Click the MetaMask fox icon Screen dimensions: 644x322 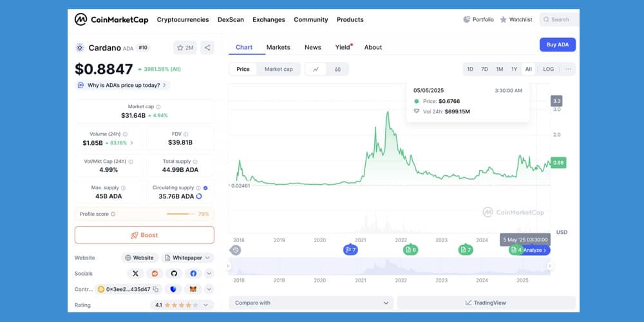coord(191,290)
